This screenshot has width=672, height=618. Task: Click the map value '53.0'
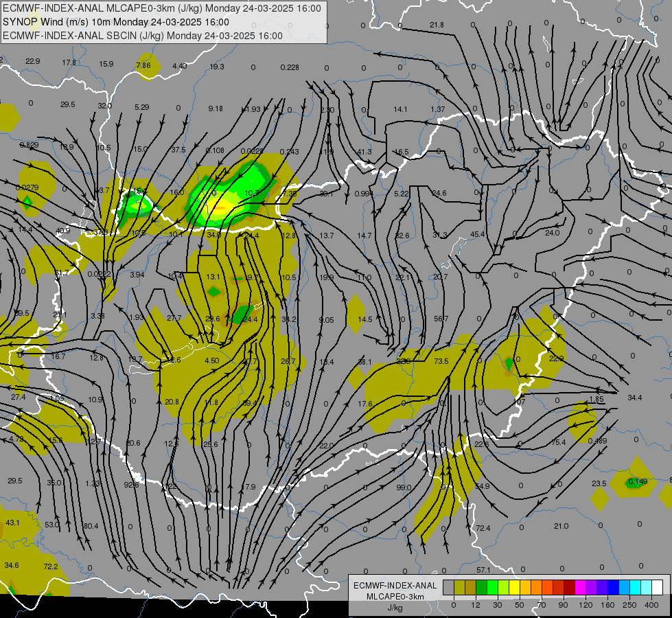[52, 525]
